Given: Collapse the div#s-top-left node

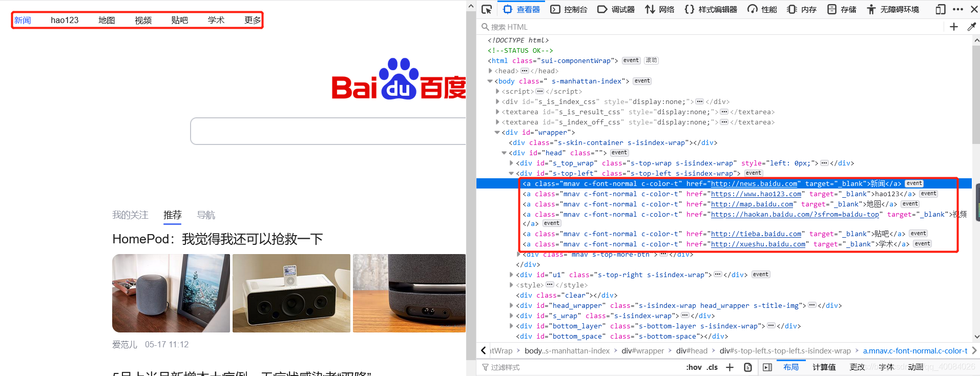Looking at the screenshot, I should tap(511, 173).
